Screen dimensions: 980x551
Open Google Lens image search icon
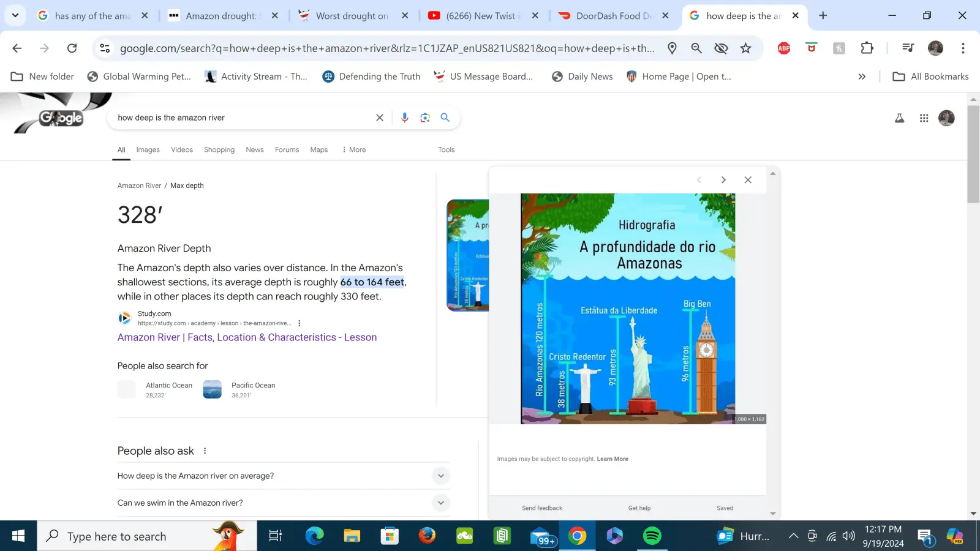425,118
